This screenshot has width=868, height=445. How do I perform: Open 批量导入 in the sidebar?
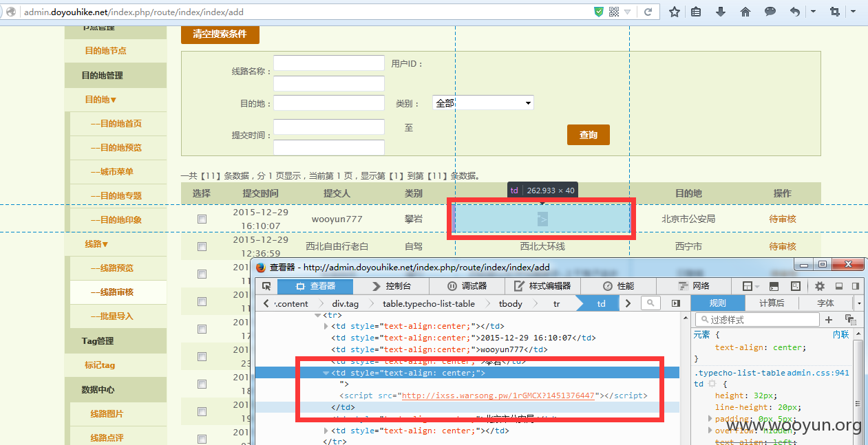coord(112,316)
